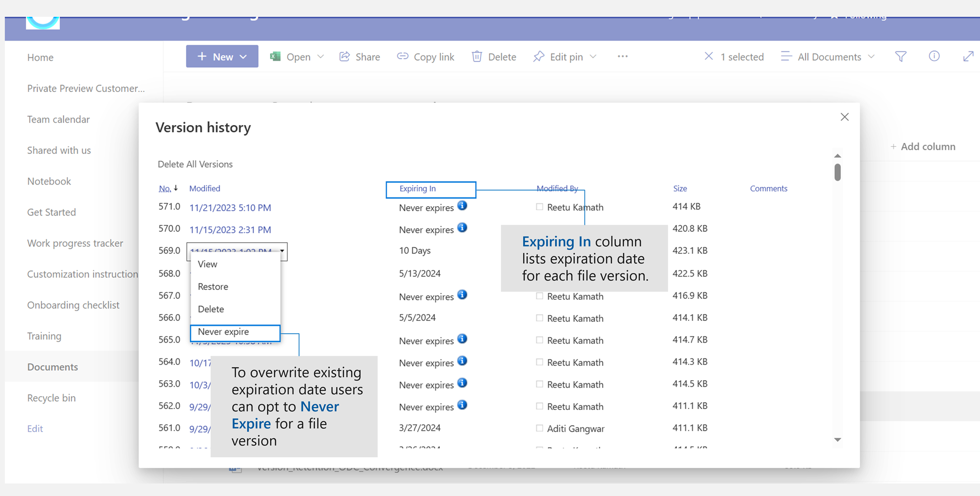Click the Size column header
Screen dimensions: 980x496
[x=680, y=188]
